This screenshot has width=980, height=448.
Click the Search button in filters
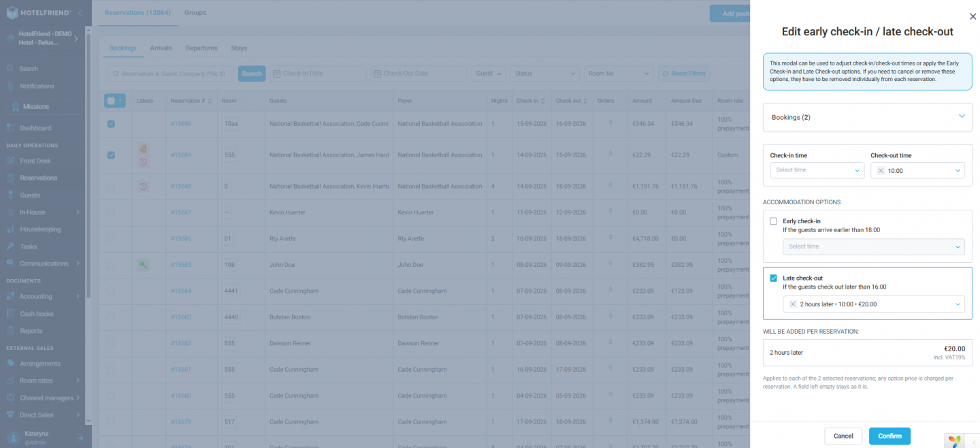252,74
